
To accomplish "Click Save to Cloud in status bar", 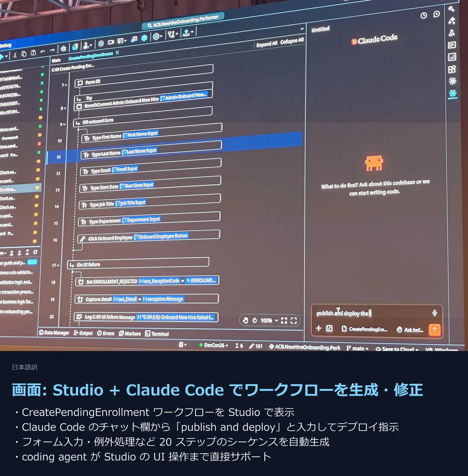I will (x=397, y=349).
